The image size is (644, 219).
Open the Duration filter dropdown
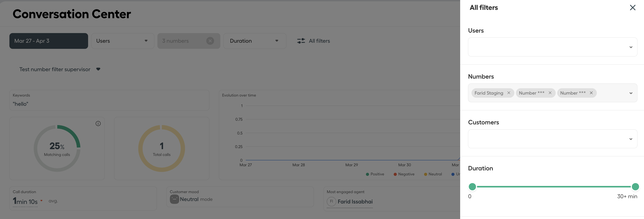tap(254, 41)
